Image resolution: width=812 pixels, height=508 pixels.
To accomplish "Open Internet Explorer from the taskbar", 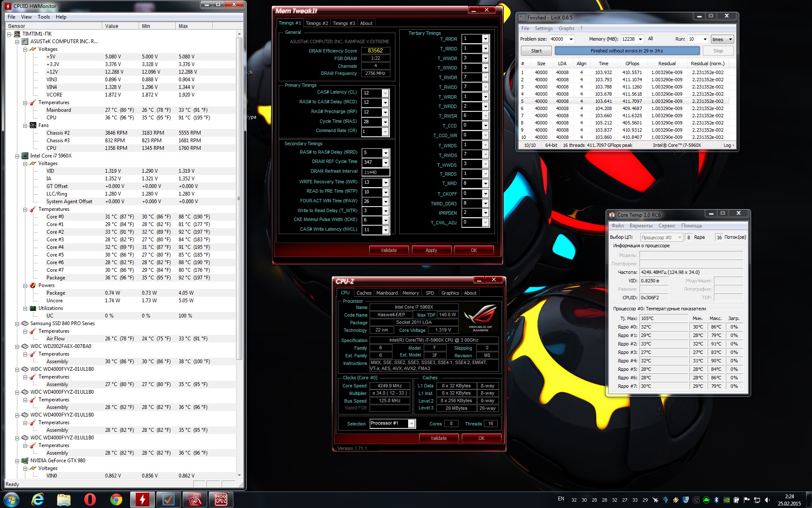I will coord(38,500).
